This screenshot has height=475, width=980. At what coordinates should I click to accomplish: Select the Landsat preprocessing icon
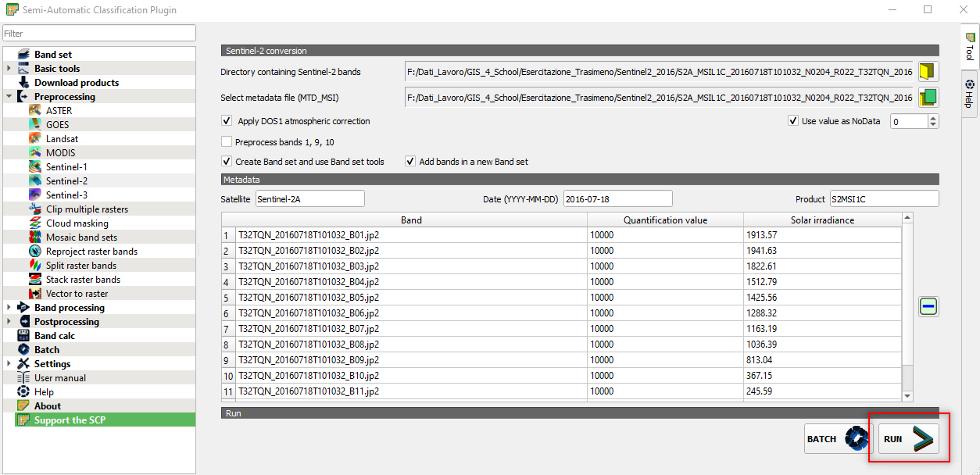click(x=34, y=139)
